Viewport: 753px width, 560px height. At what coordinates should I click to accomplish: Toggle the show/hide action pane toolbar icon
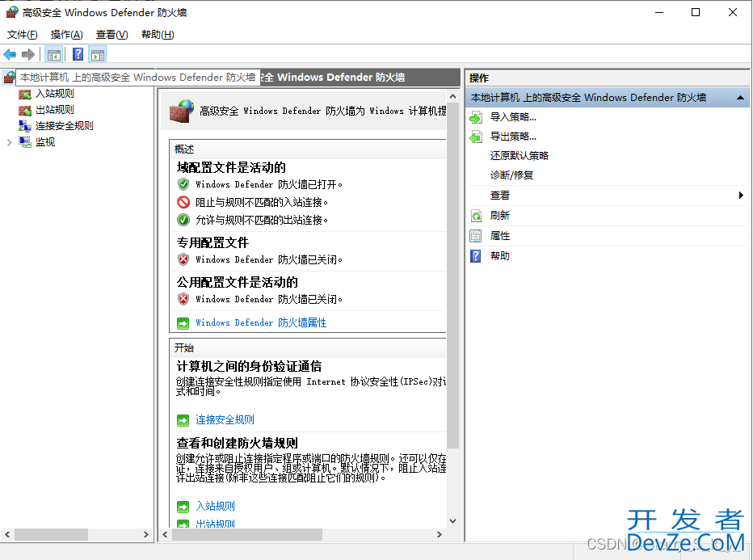(x=98, y=55)
